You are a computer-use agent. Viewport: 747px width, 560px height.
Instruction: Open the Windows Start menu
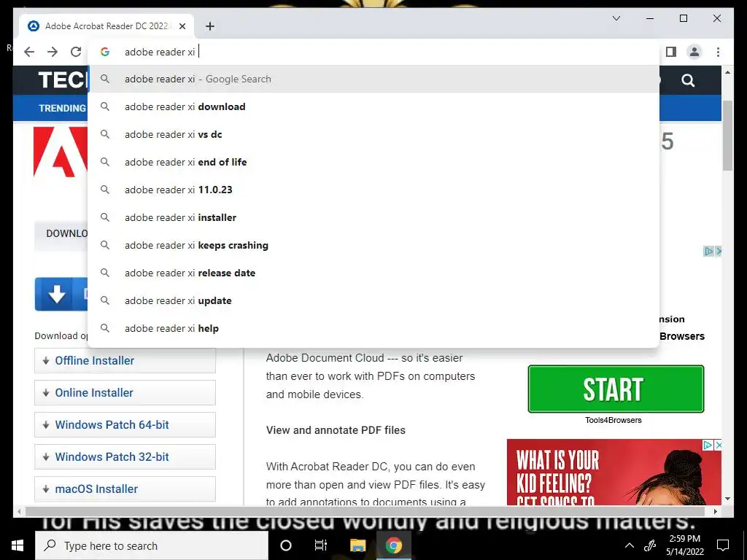18,545
